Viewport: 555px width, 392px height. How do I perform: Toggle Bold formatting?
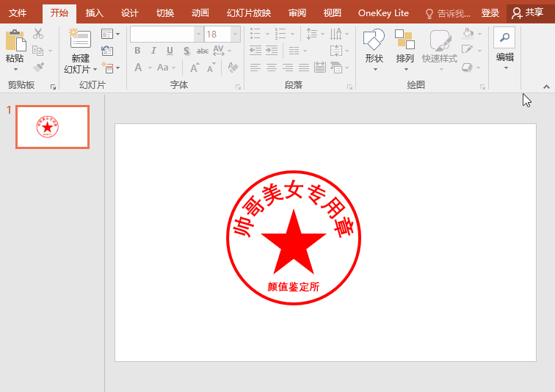(x=137, y=51)
